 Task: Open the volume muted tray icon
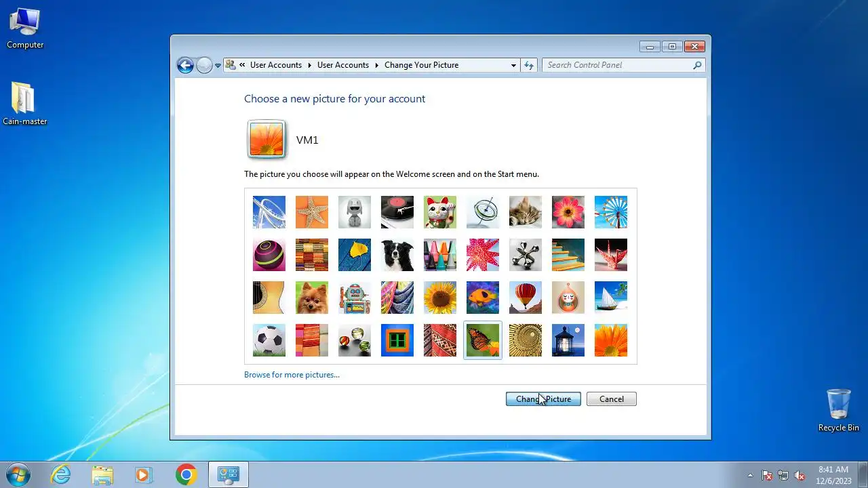click(800, 475)
